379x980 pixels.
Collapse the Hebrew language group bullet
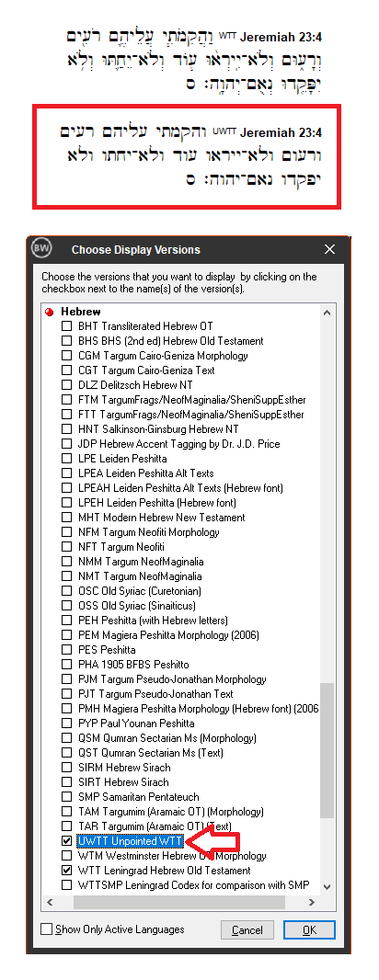pyautogui.click(x=51, y=312)
